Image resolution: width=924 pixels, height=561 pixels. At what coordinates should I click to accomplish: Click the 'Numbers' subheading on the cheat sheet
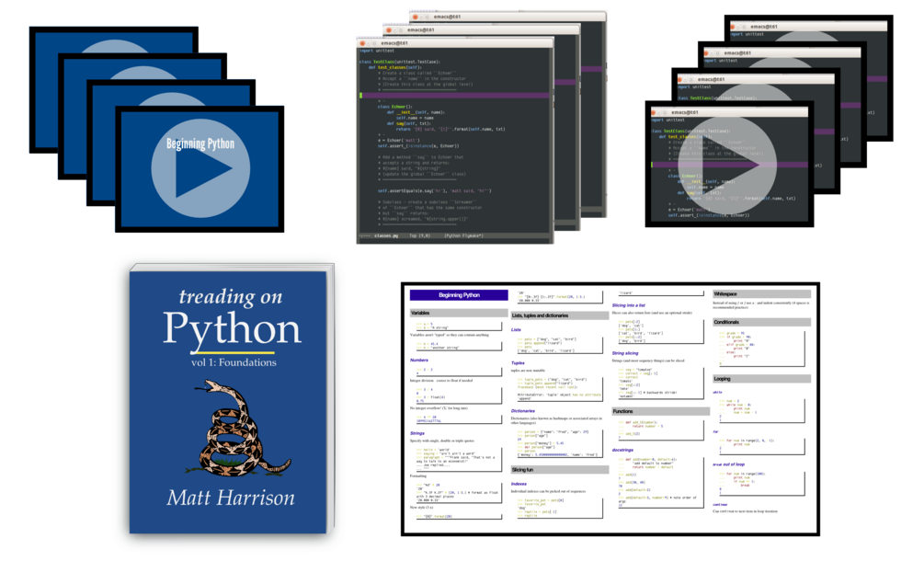point(419,361)
